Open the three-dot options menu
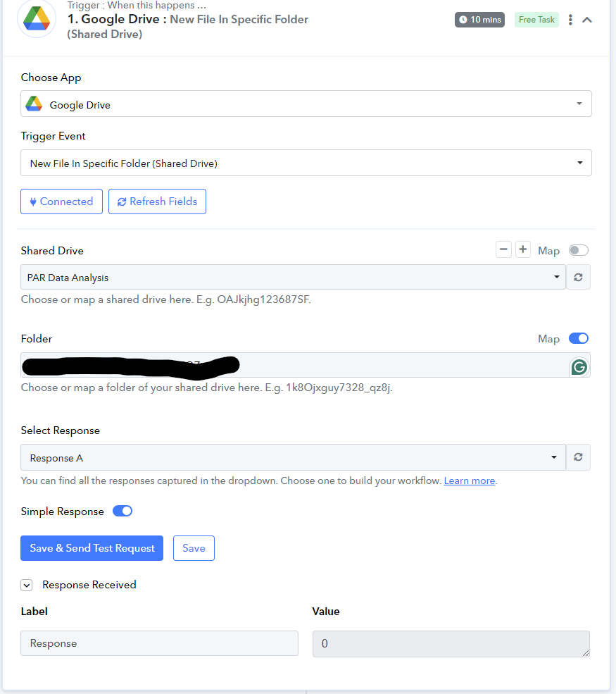Image resolution: width=616 pixels, height=694 pixels. coord(570,20)
